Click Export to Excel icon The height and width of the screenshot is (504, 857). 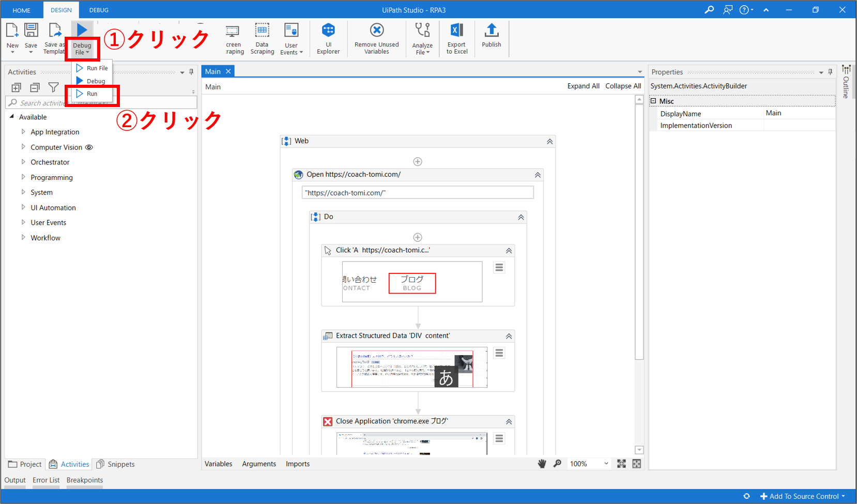coord(457,38)
